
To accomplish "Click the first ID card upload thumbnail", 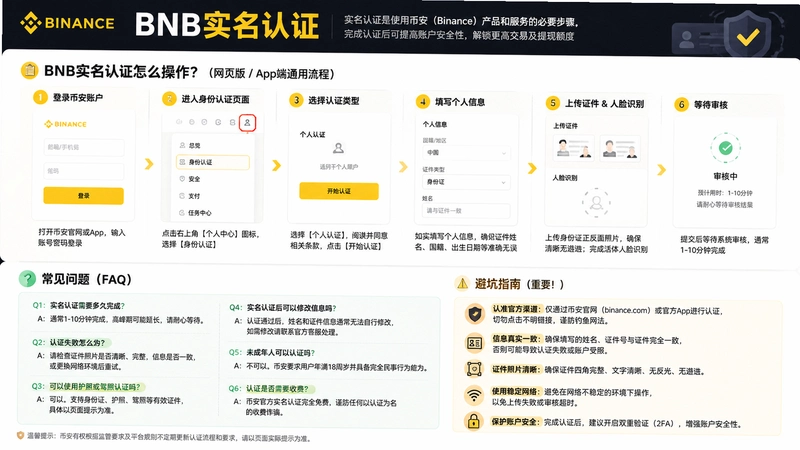I will click(x=573, y=148).
